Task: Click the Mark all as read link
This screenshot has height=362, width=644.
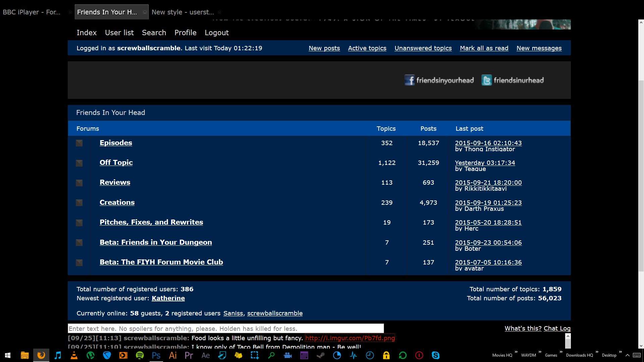Action: (x=484, y=48)
